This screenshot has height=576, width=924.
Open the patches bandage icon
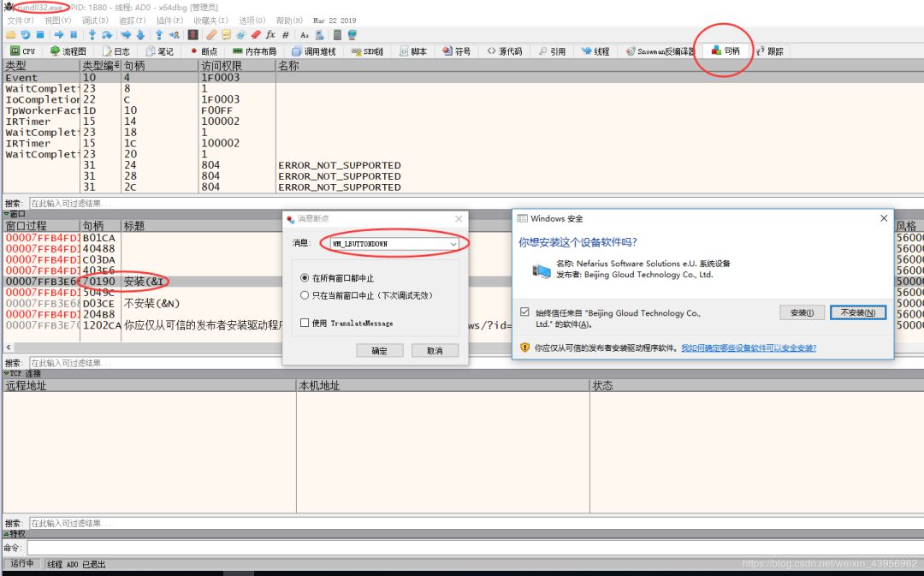[211, 35]
